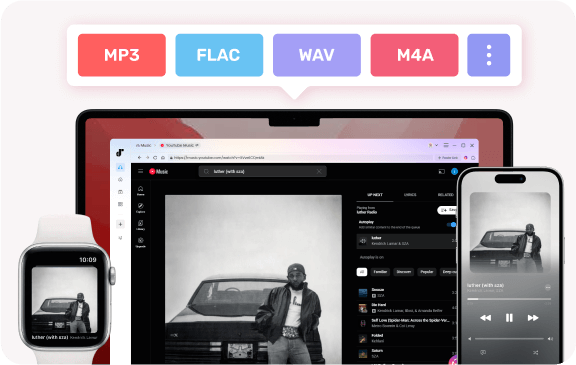576x365 pixels.
Task: Select the FLAC format button
Action: coord(219,55)
